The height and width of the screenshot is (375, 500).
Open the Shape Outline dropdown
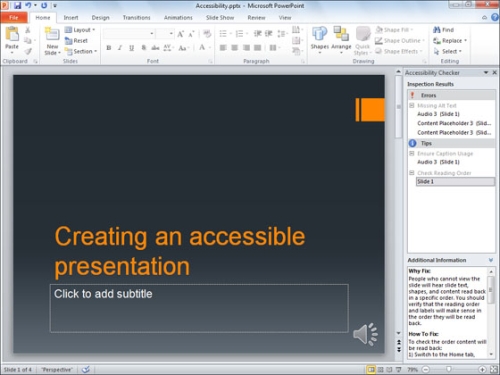pos(400,41)
